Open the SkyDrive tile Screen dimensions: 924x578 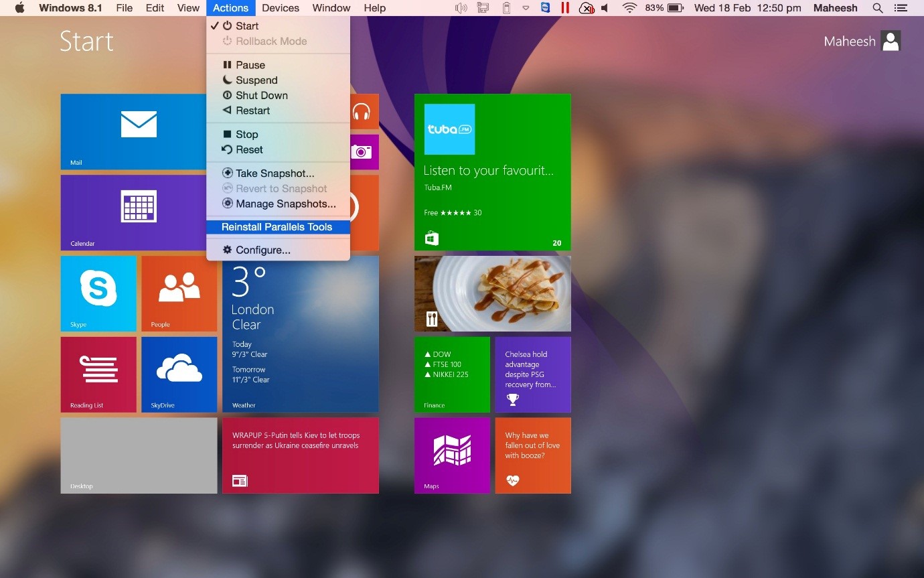pyautogui.click(x=179, y=374)
